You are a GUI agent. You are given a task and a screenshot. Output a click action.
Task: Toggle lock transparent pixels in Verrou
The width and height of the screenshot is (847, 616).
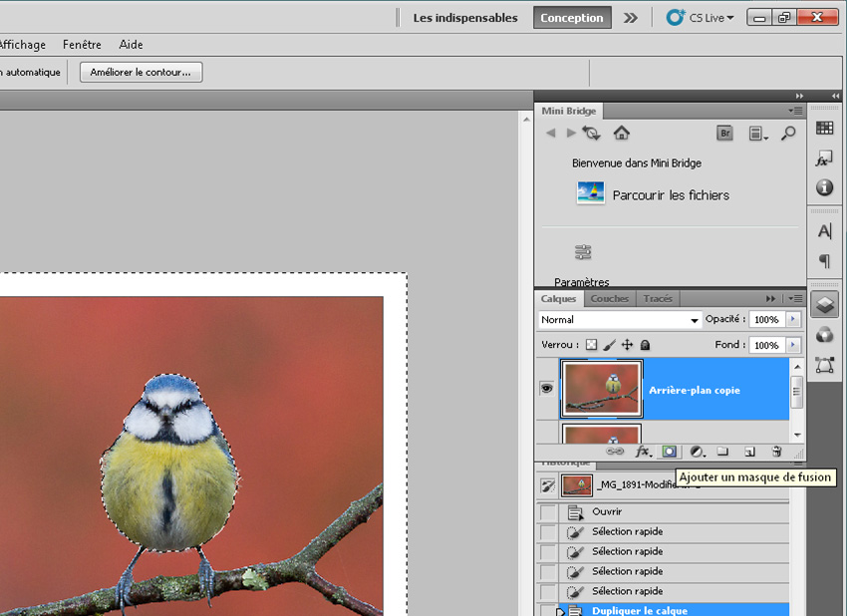click(x=591, y=345)
